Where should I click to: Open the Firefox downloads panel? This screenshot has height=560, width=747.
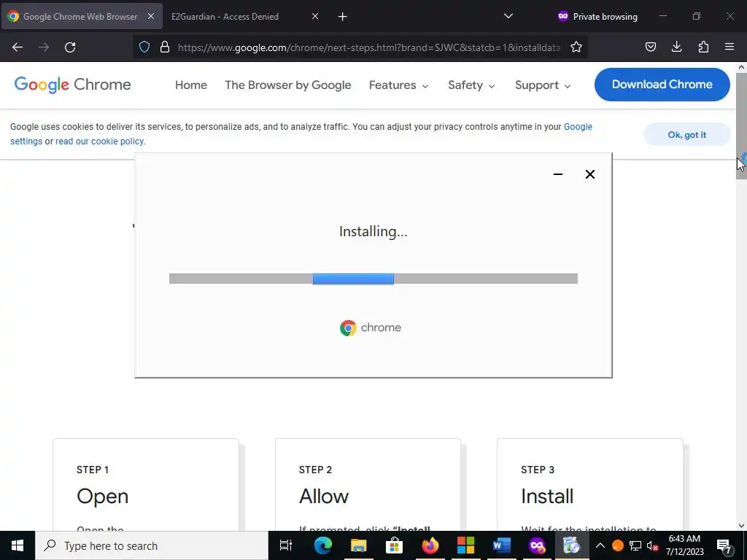676,47
